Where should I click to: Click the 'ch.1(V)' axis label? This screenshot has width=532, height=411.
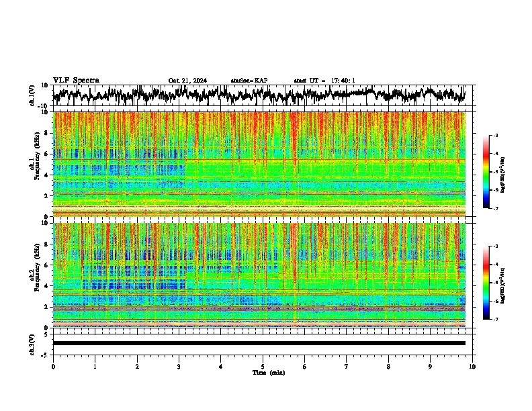click(x=32, y=95)
